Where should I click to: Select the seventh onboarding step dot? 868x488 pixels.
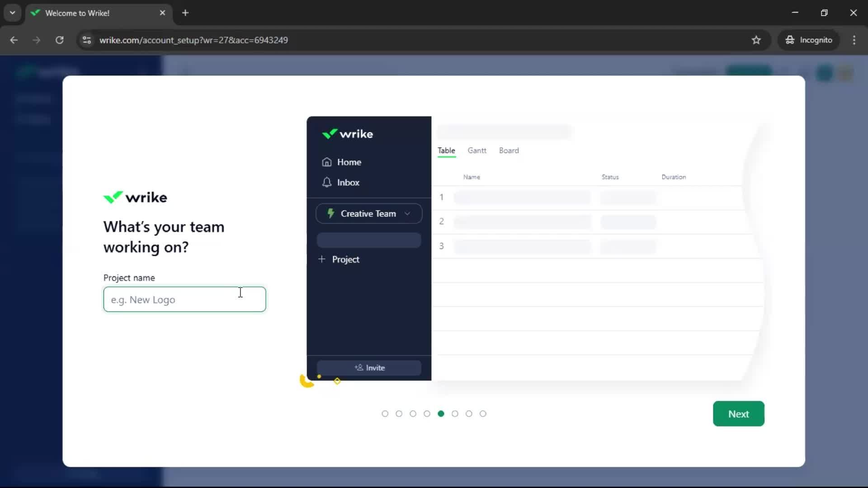click(x=469, y=413)
